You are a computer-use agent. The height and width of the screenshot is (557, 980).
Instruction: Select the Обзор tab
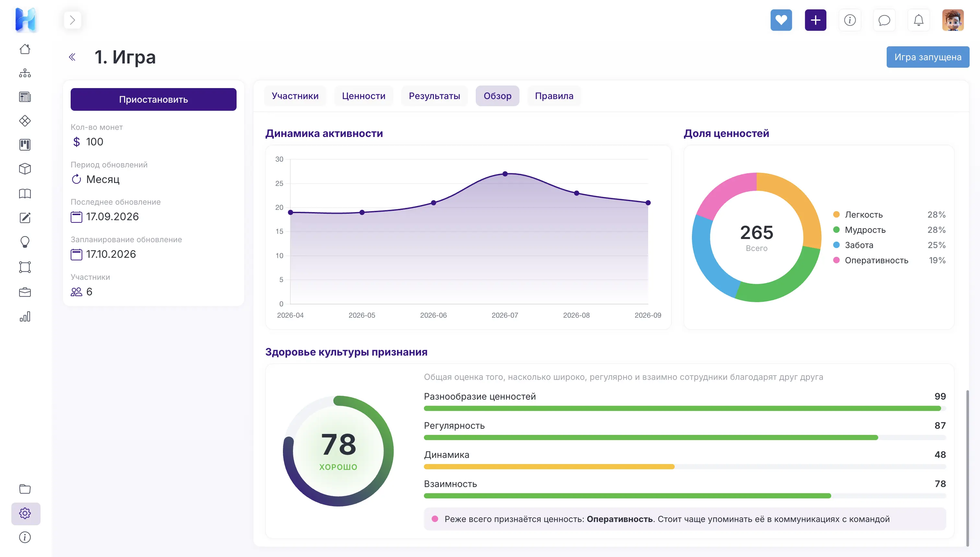pyautogui.click(x=497, y=96)
